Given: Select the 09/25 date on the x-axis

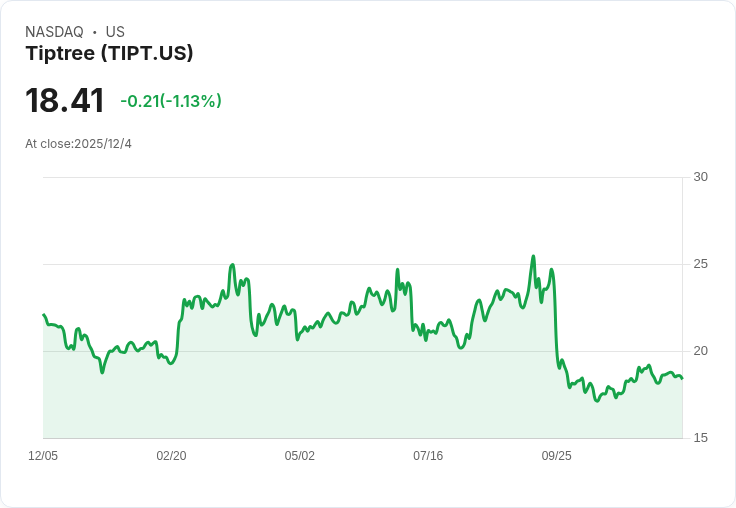Looking at the screenshot, I should [556, 456].
